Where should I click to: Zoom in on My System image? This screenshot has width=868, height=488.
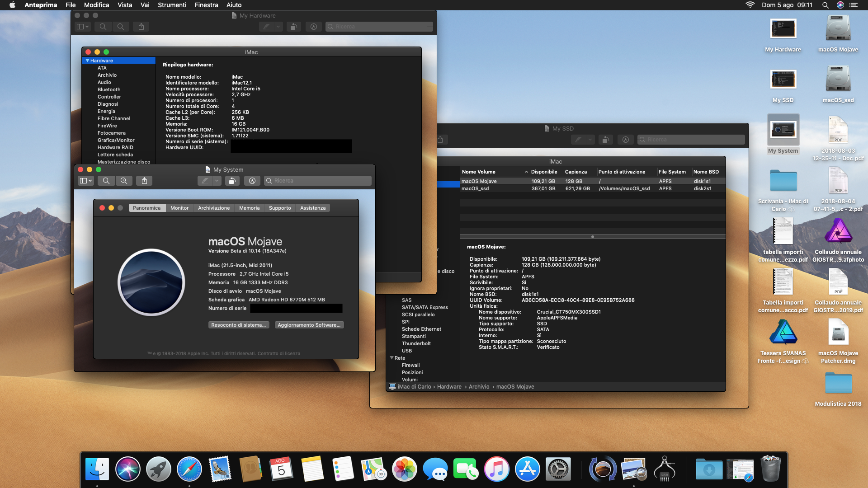click(x=123, y=181)
